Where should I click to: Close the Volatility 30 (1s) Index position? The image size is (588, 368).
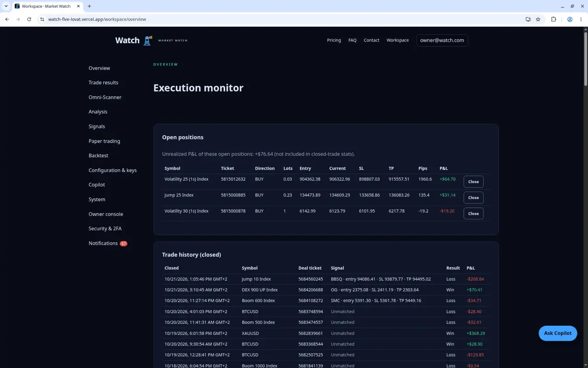pos(474,213)
